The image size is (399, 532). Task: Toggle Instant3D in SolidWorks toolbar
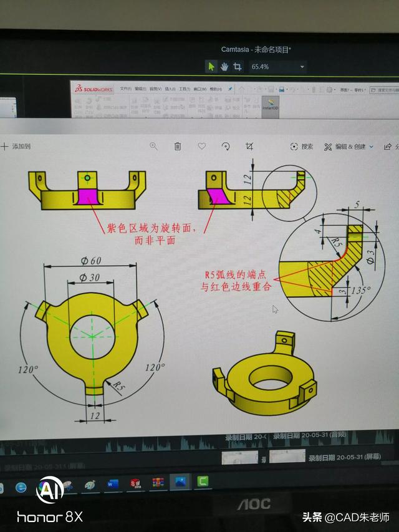pos(270,103)
